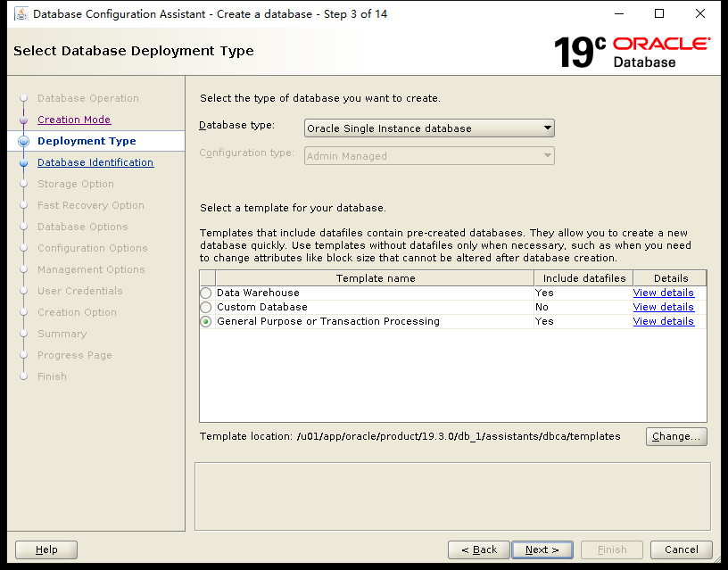728x570 pixels.
Task: Click the Template name column header
Action: 375,278
